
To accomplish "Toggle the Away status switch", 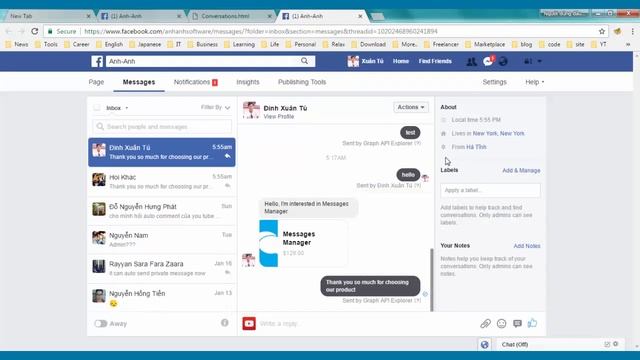I will [x=100, y=324].
